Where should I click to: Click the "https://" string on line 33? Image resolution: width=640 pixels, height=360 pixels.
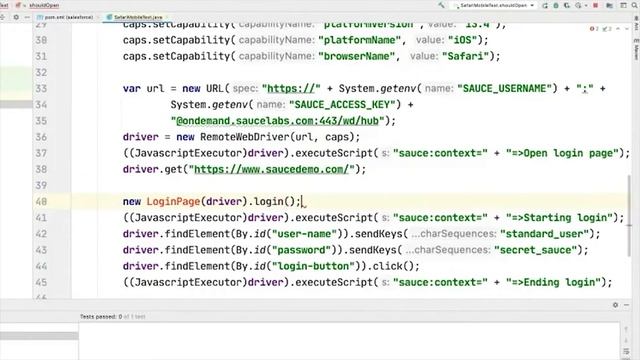point(291,89)
